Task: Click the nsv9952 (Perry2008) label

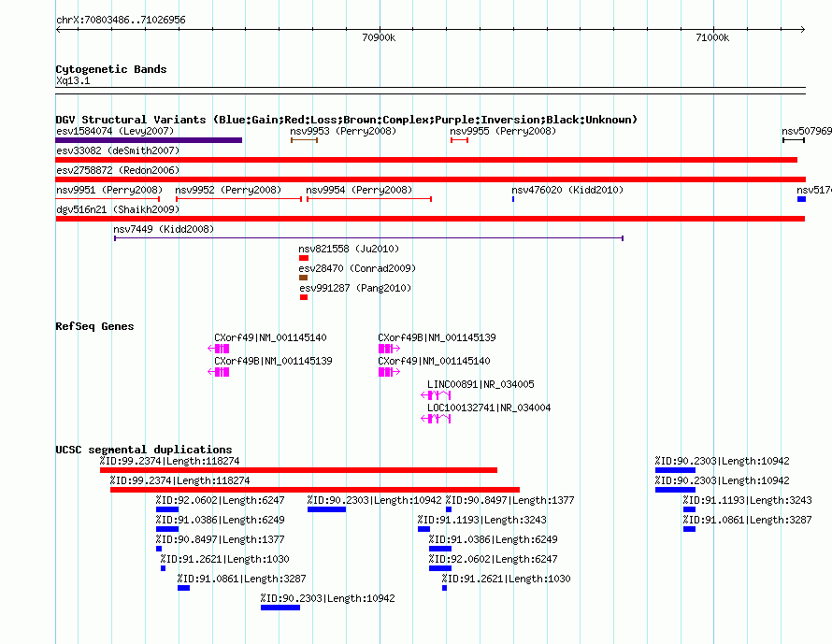Action: (228, 190)
